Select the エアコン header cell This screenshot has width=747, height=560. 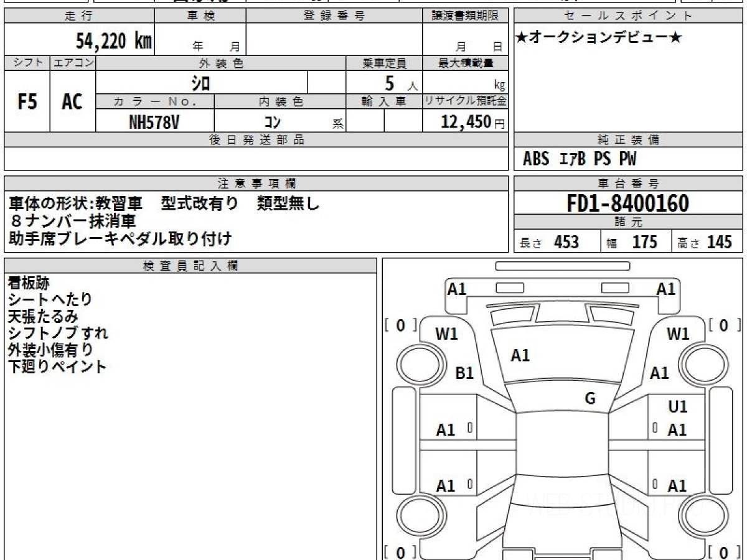[x=73, y=63]
